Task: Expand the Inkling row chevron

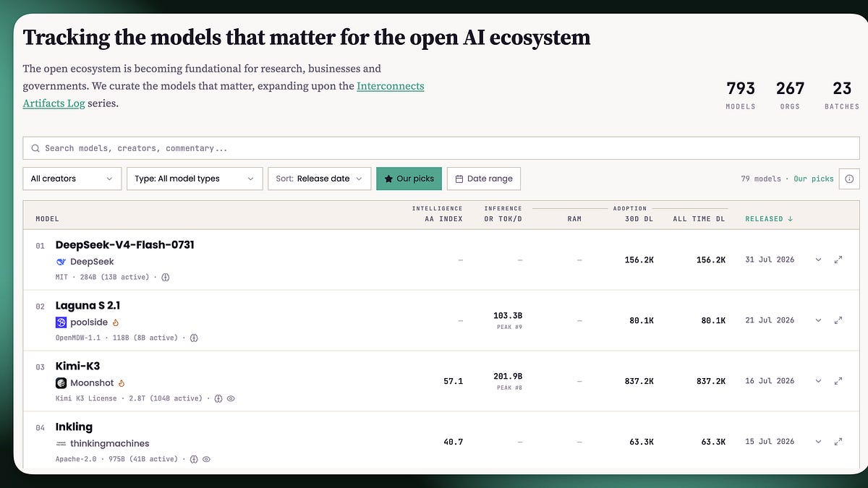Action: [818, 442]
